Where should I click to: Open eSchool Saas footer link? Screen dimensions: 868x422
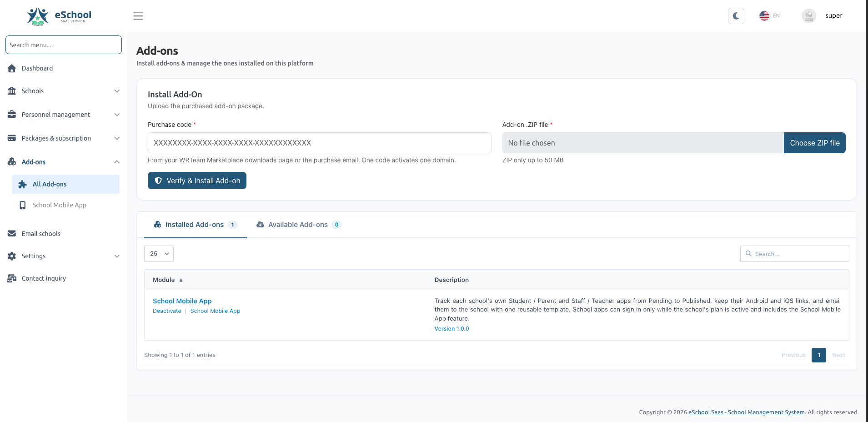[746, 412]
